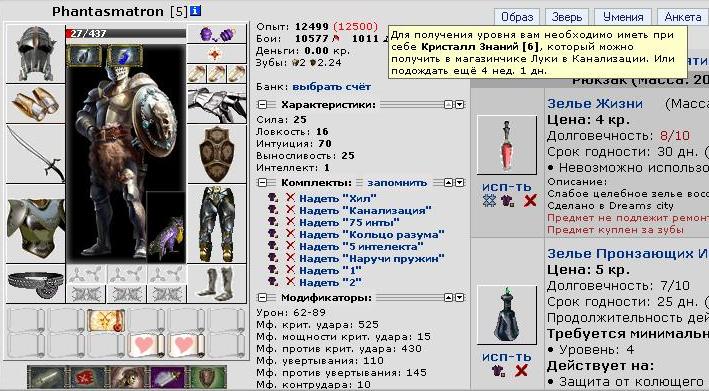The width and height of the screenshot is (709, 391).
Task: Select the golden bracers slot
Action: tap(36, 104)
